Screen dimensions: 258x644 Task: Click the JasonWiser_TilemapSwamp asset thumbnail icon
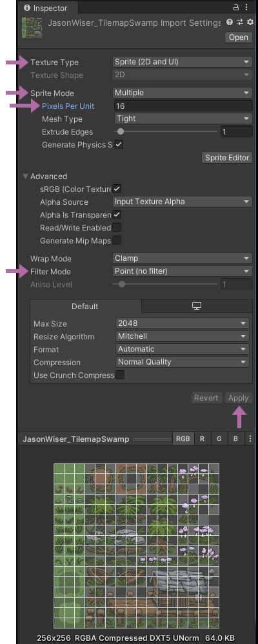pyautogui.click(x=33, y=28)
